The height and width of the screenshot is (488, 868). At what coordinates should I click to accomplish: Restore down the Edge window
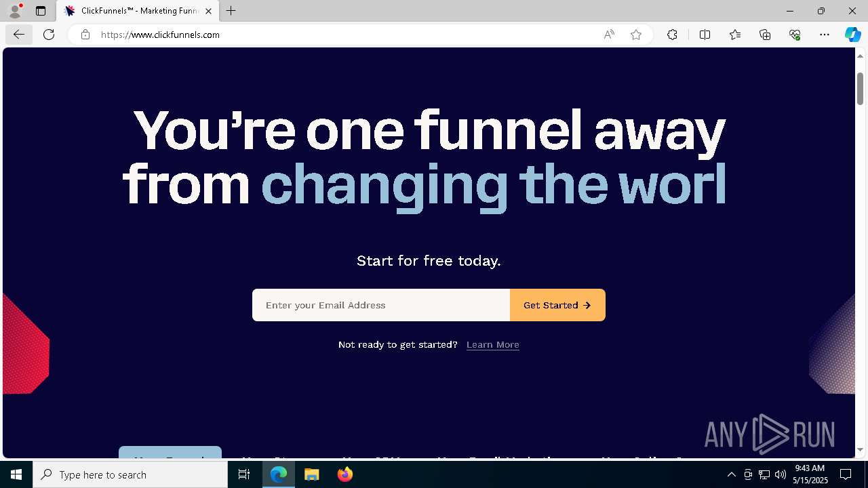point(821,11)
